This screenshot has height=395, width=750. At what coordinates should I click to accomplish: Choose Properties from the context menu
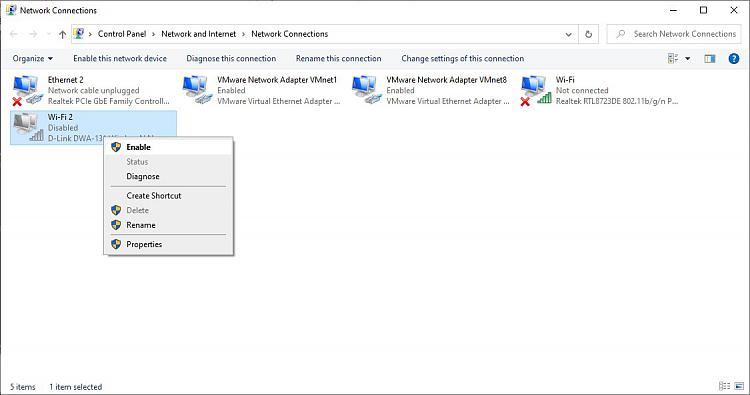168,244
